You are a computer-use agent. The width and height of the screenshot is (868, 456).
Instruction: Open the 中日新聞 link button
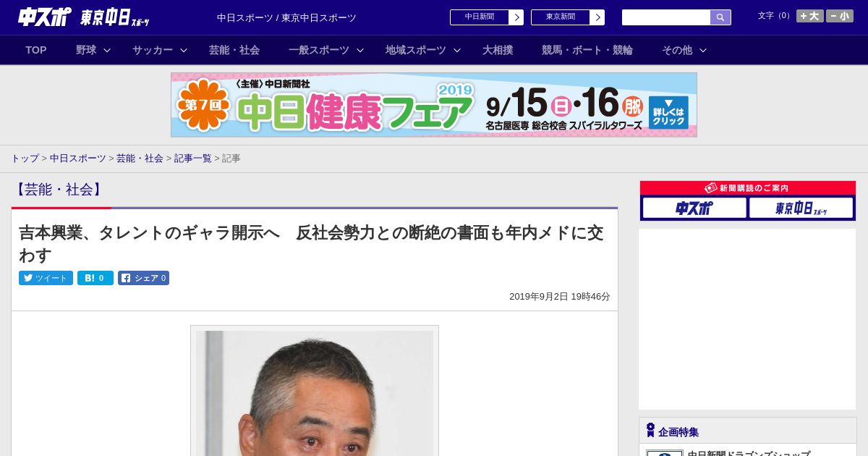pos(480,17)
